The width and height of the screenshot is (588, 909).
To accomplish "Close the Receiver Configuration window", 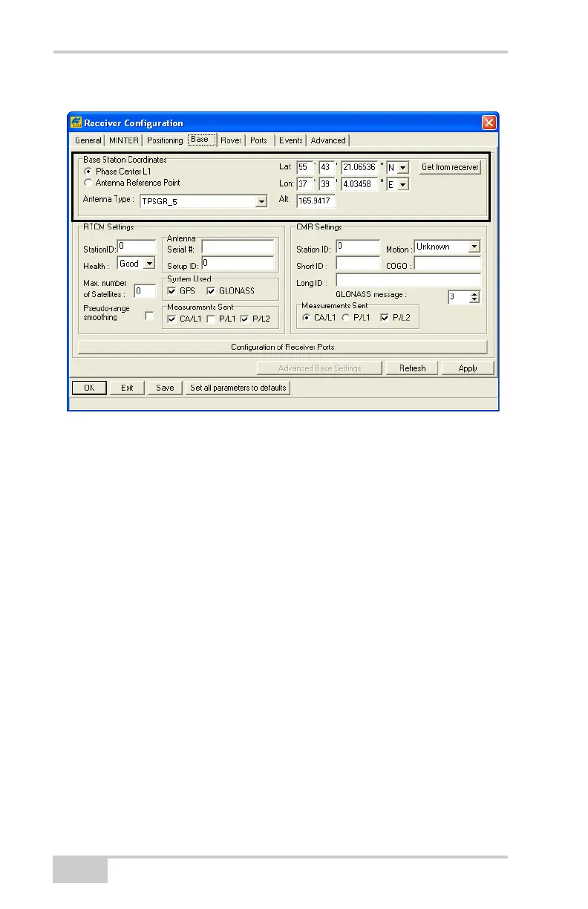I will 489,123.
